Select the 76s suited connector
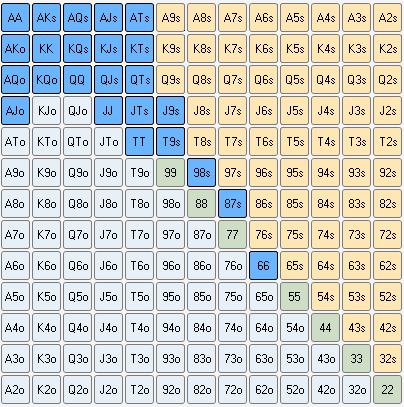404x407 pixels. (263, 235)
